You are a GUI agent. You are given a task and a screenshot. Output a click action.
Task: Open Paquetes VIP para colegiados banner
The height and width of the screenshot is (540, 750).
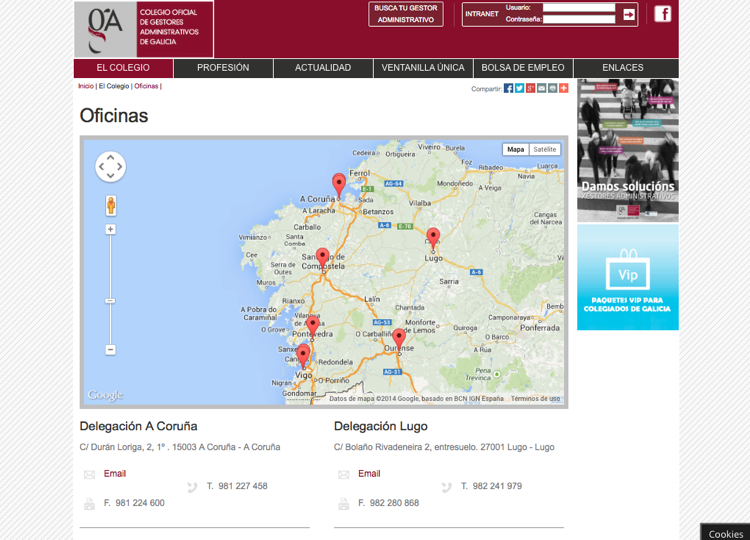[628, 277]
